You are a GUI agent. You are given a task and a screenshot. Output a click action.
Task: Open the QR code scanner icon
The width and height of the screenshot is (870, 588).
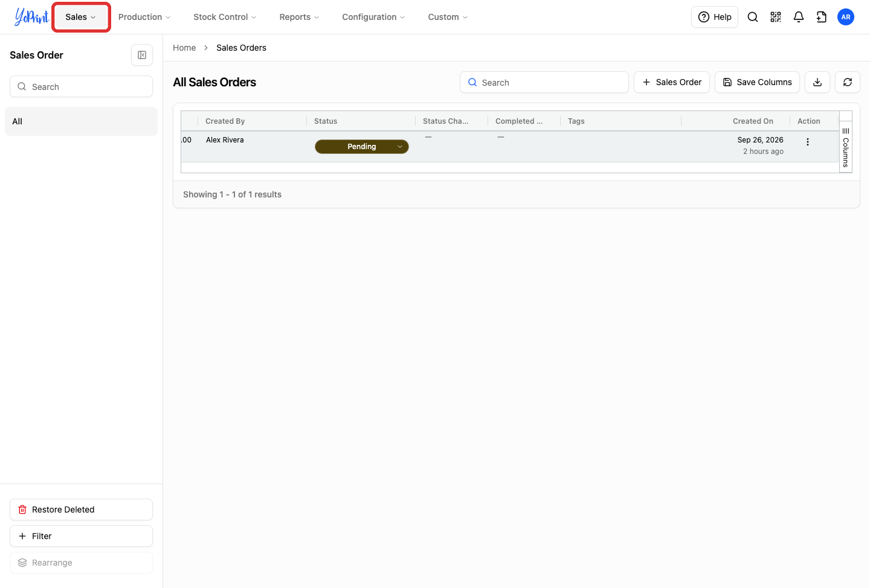coord(776,17)
